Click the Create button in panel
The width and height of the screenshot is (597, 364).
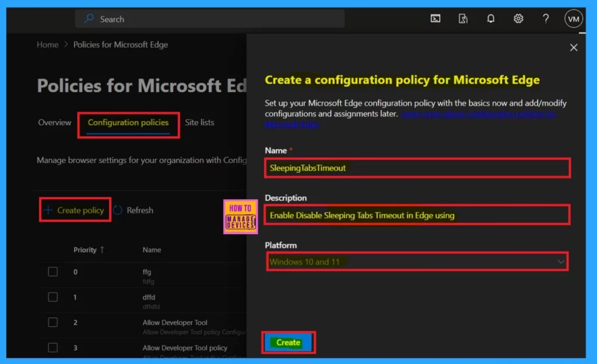(288, 342)
